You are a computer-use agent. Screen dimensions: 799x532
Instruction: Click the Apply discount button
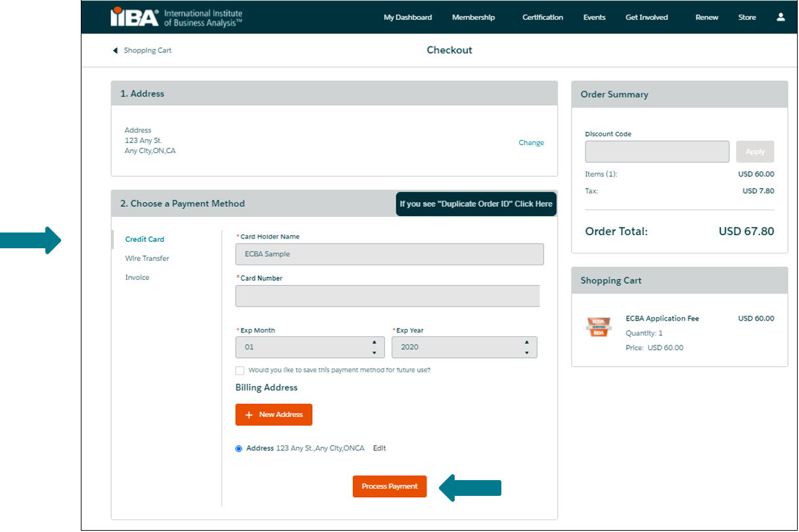(755, 152)
